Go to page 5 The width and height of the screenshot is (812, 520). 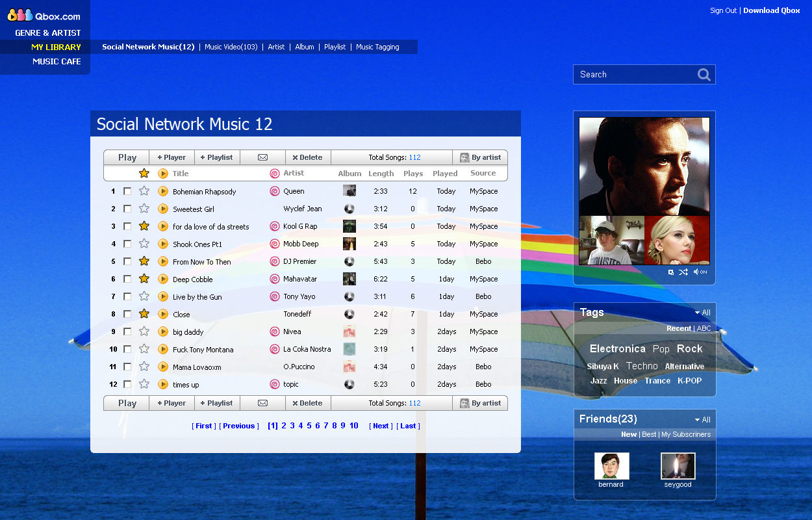pos(309,426)
